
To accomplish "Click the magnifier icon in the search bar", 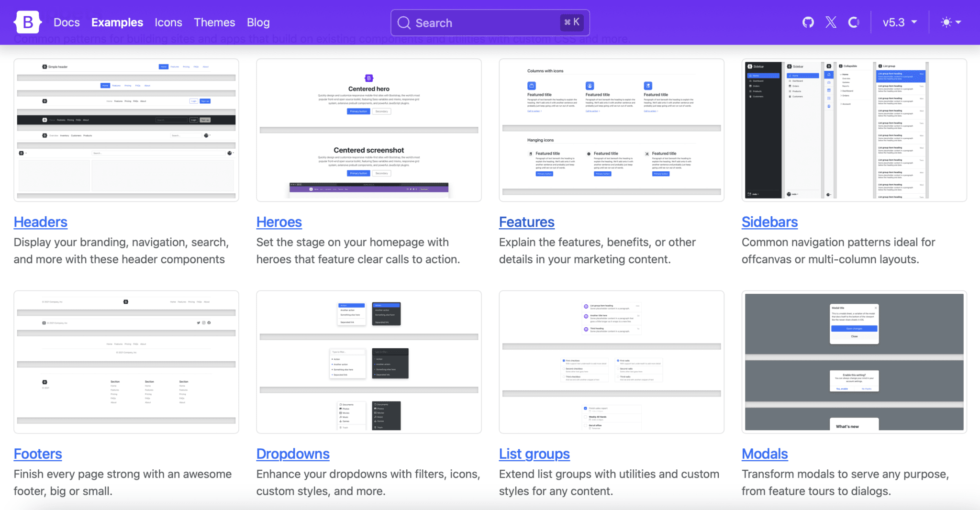I will [x=404, y=22].
